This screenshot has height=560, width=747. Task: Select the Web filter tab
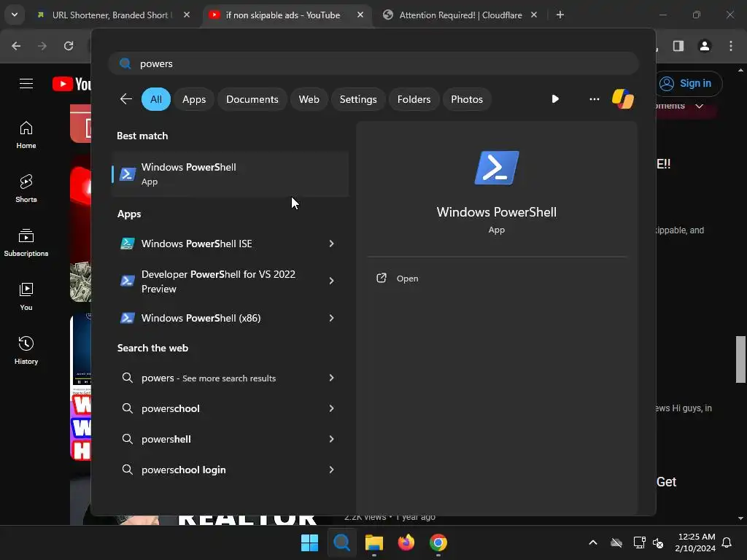coord(309,99)
